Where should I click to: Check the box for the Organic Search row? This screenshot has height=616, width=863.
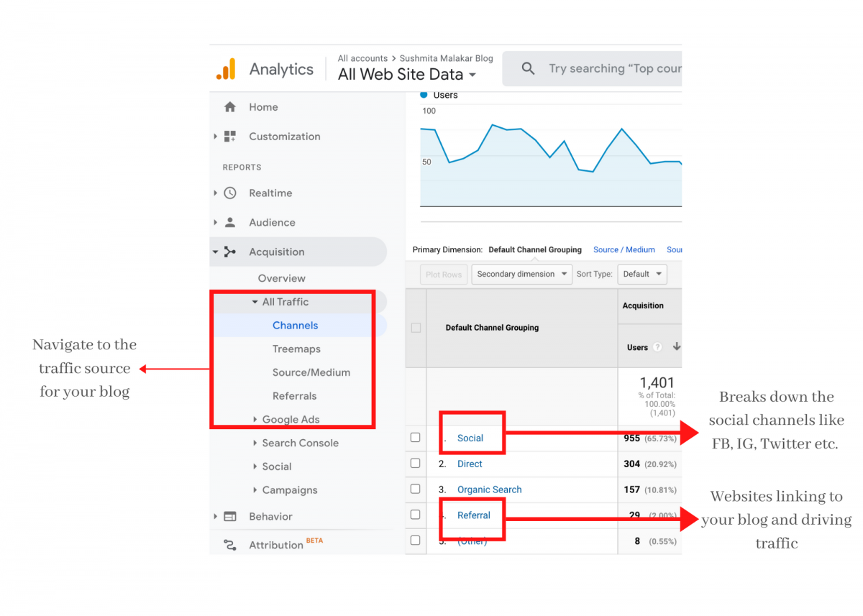coord(415,489)
